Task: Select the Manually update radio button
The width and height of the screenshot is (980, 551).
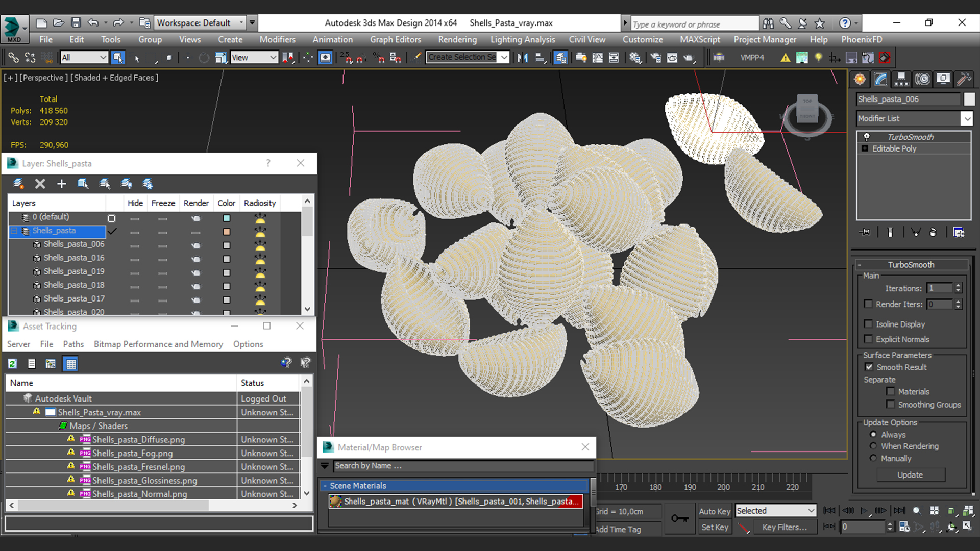Action: point(873,458)
